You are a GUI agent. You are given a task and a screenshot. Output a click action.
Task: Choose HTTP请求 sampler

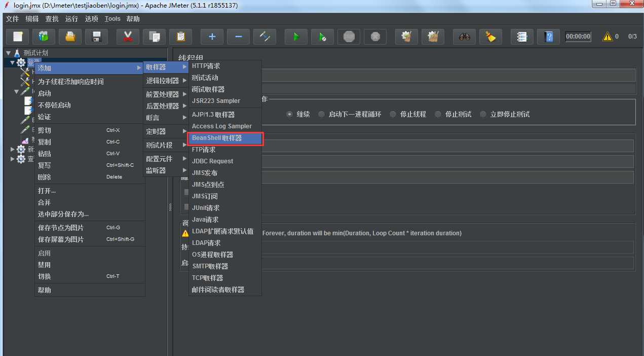point(225,66)
